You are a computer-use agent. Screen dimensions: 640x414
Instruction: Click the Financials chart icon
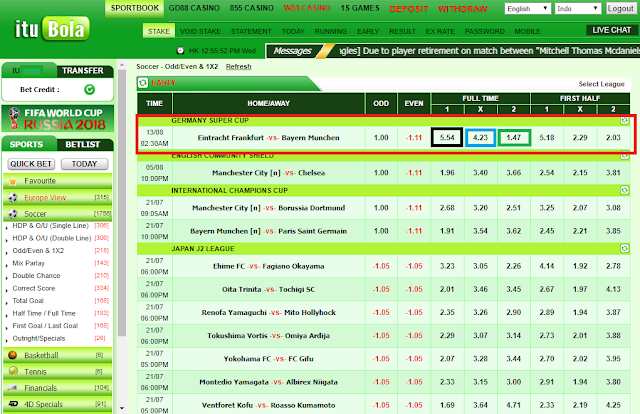coord(13,388)
